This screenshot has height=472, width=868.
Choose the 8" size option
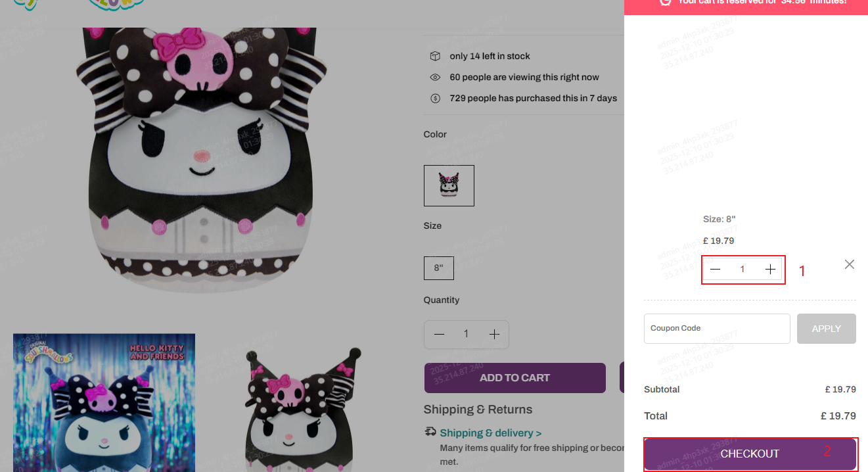tap(439, 268)
